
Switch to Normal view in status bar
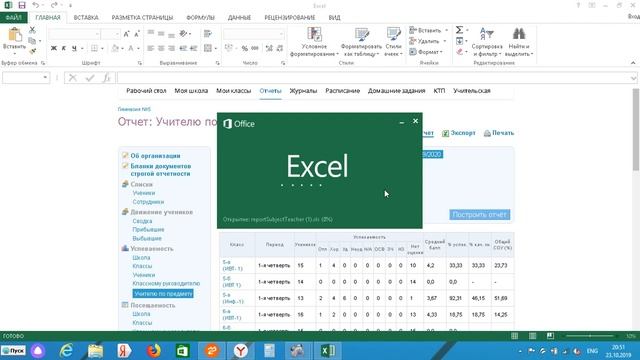pos(514,336)
